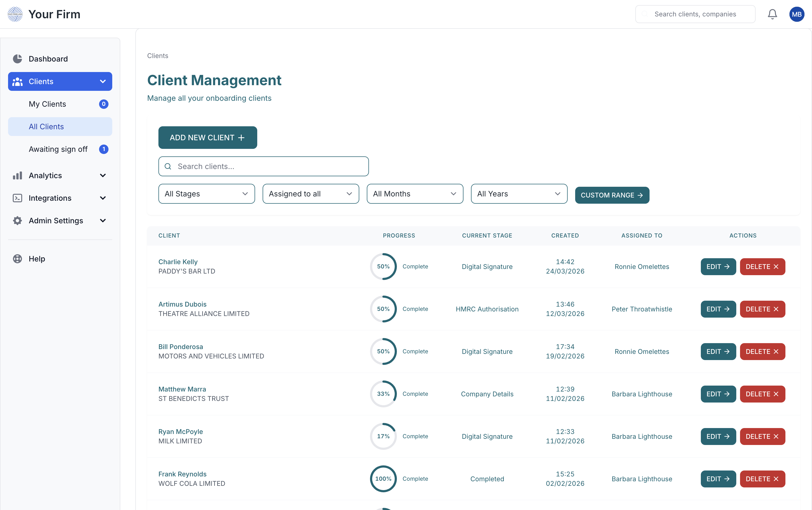This screenshot has width=812, height=510.
Task: Click Frank Reynolds 100% progress ring
Action: (x=383, y=479)
